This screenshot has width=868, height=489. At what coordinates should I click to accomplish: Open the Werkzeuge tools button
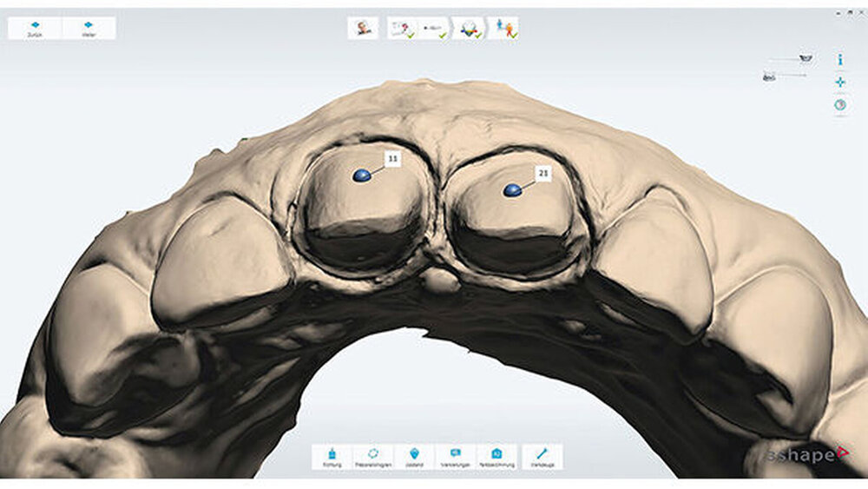(542, 457)
